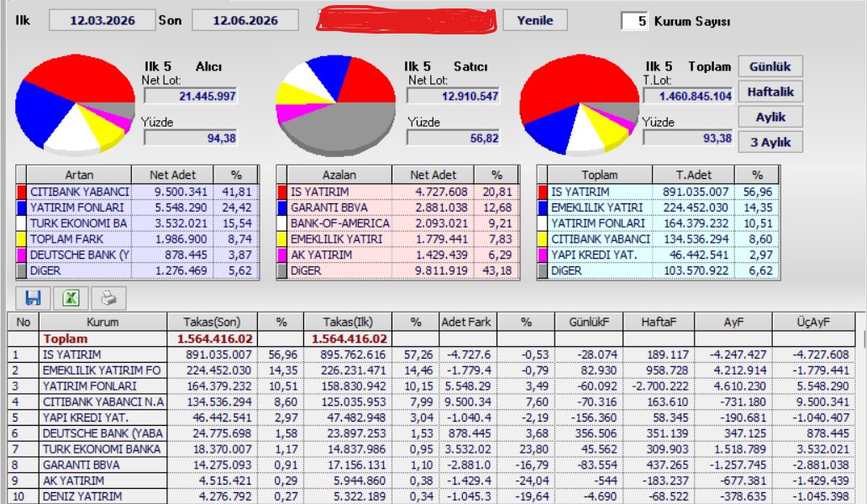Click the No column header

click(x=24, y=323)
